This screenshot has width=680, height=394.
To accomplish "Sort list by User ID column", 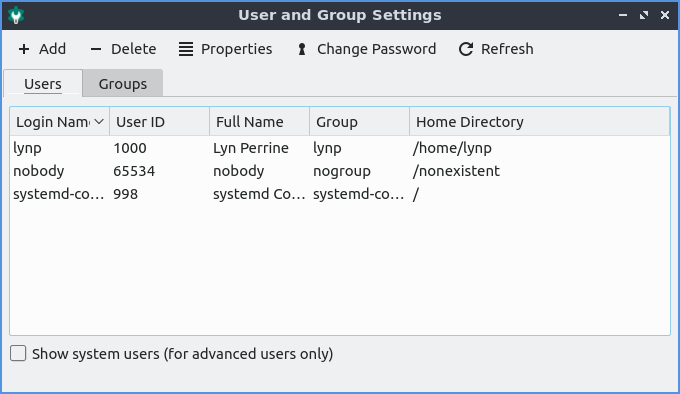I will click(160, 122).
